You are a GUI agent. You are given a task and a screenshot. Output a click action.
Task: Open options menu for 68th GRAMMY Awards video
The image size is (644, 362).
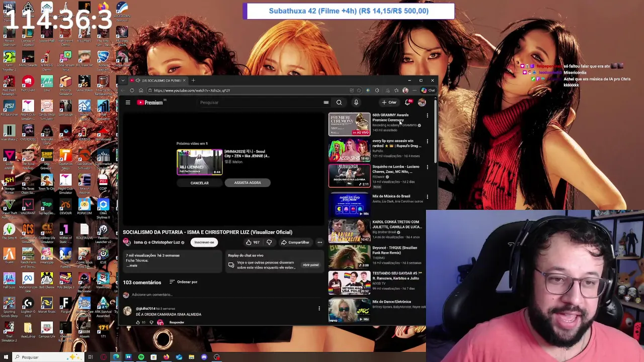coord(427,116)
